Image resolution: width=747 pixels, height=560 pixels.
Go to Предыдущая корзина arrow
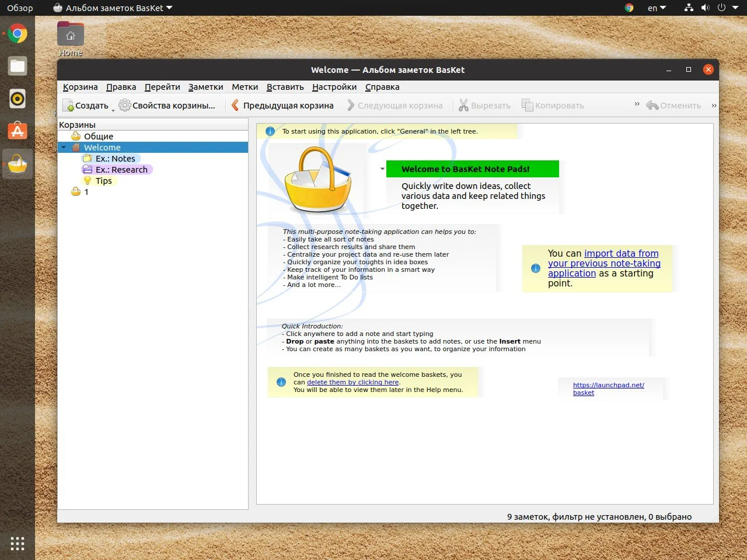point(235,106)
